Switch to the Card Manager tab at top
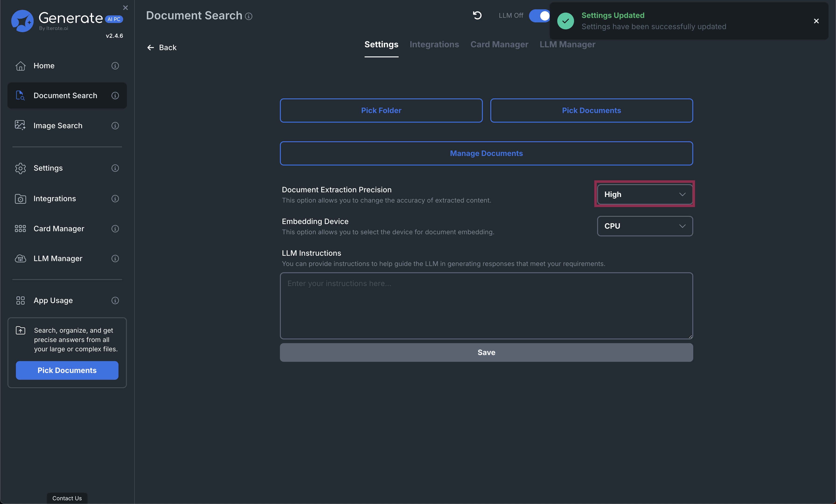 (x=499, y=45)
